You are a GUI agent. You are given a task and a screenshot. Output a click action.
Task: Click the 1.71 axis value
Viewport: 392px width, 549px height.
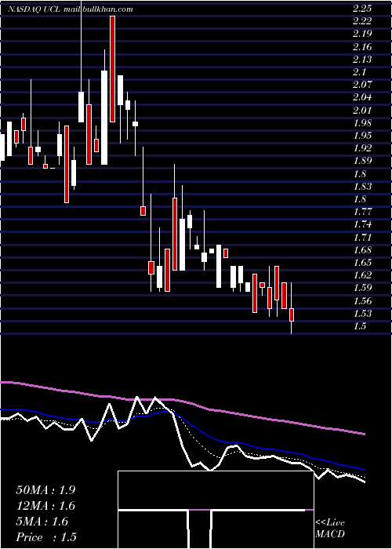[x=362, y=238]
